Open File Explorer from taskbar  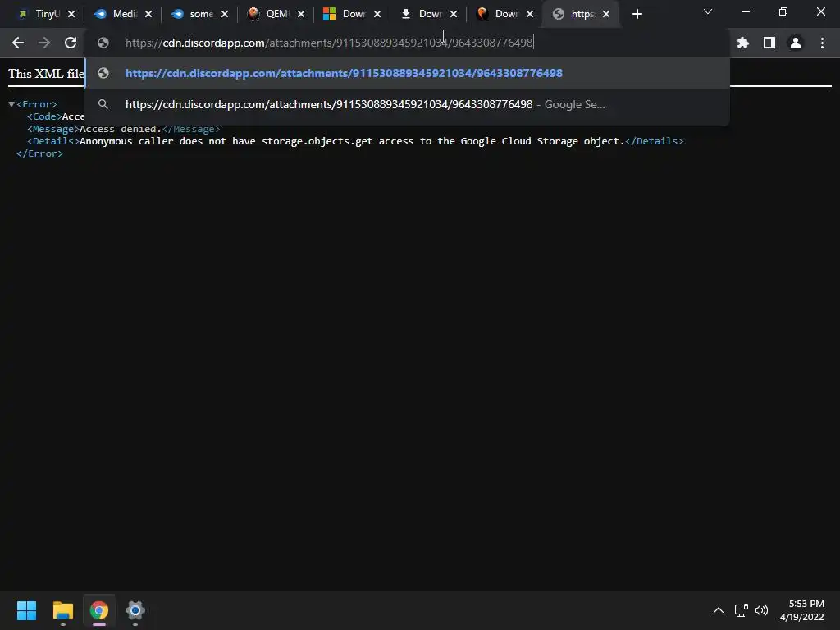(x=62, y=610)
